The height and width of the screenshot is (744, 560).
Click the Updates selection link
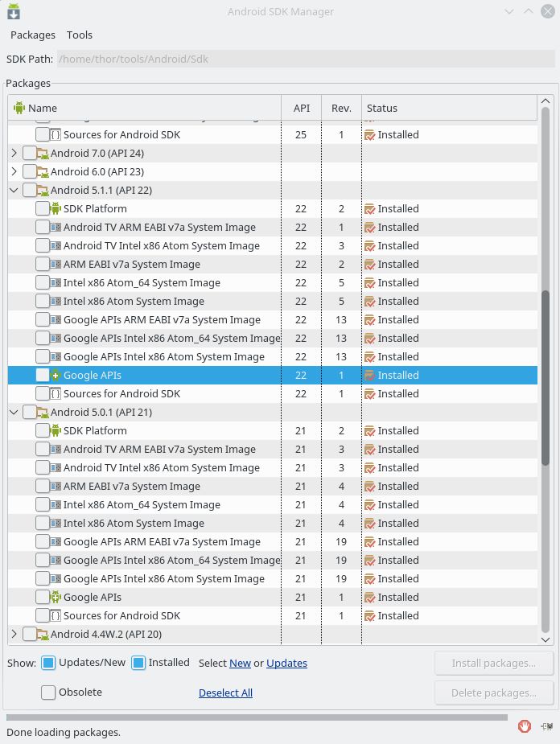point(286,664)
